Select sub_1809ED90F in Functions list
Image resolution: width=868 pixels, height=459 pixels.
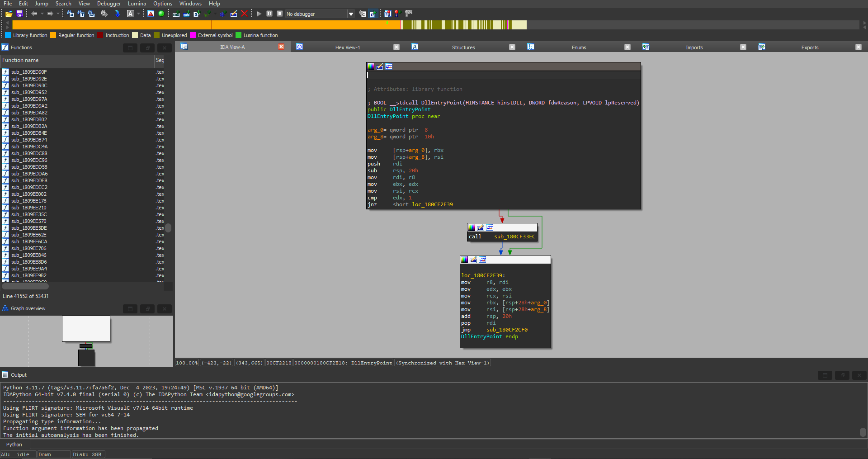29,72
